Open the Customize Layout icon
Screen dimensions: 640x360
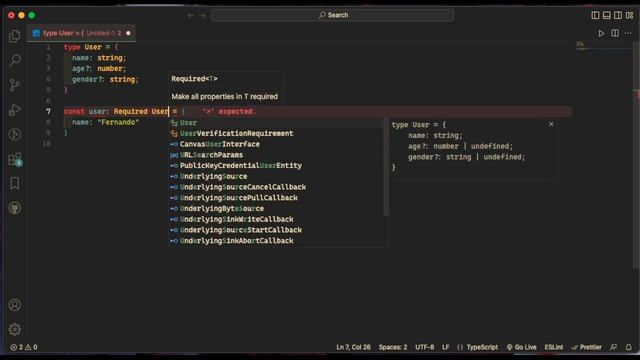629,15
